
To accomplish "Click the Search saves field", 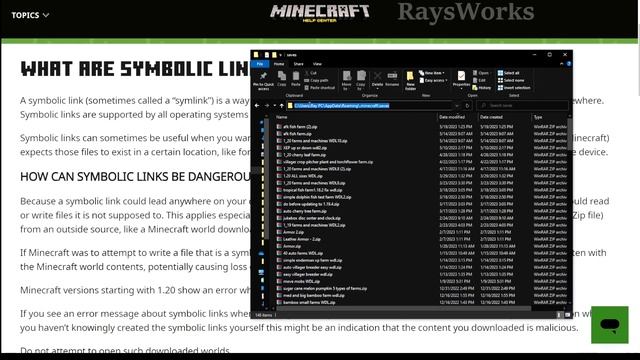I will 522,106.
